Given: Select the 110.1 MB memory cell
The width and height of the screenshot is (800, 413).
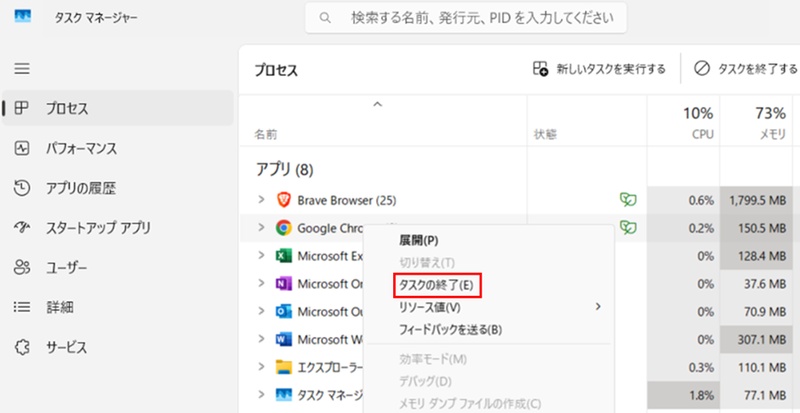Looking at the screenshot, I should tap(756, 367).
